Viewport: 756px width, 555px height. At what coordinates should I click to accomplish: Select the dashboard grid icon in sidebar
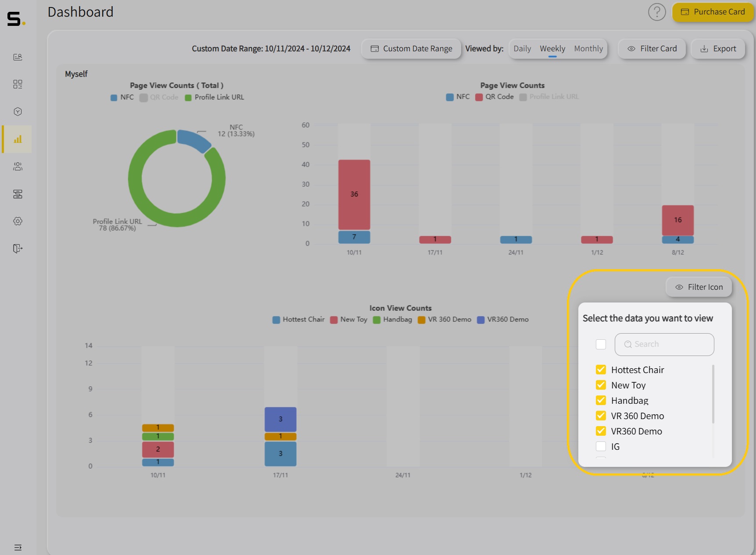point(18,84)
